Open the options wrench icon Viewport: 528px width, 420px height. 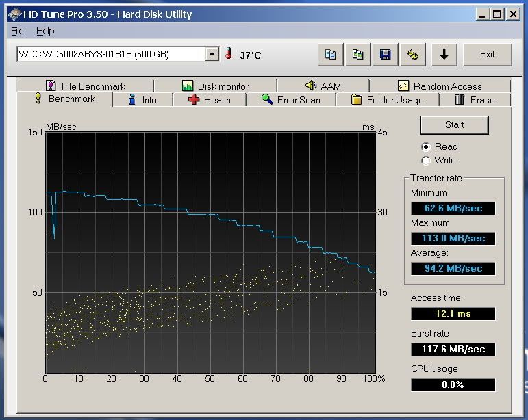(412, 55)
